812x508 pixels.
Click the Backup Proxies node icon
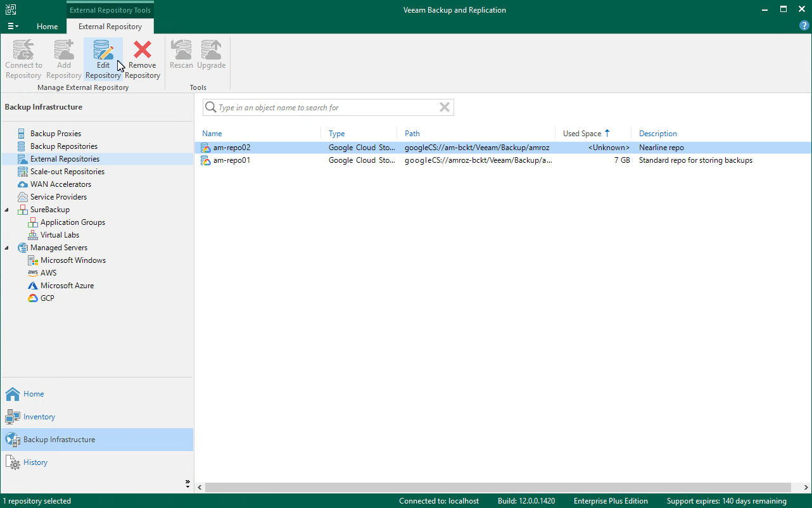(x=23, y=134)
